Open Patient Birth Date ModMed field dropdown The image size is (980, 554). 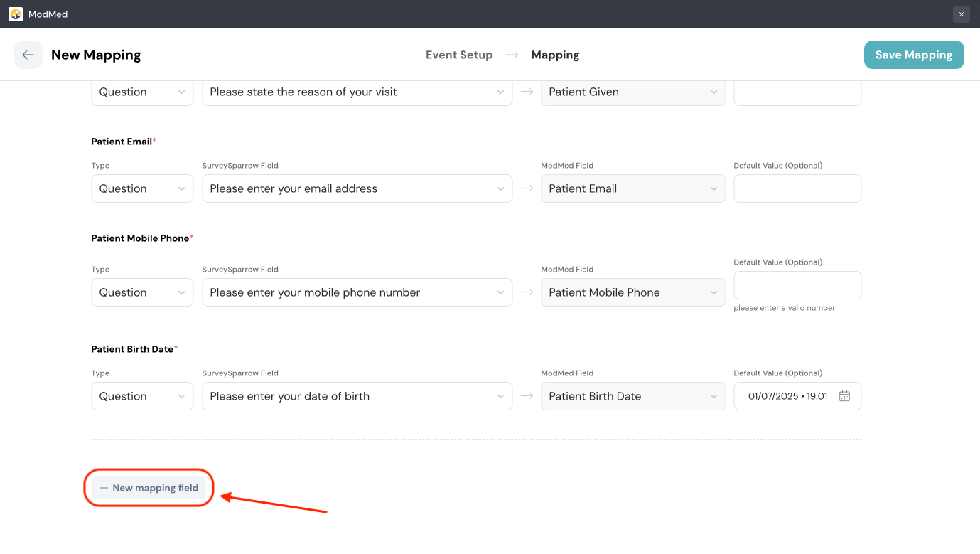(x=632, y=396)
